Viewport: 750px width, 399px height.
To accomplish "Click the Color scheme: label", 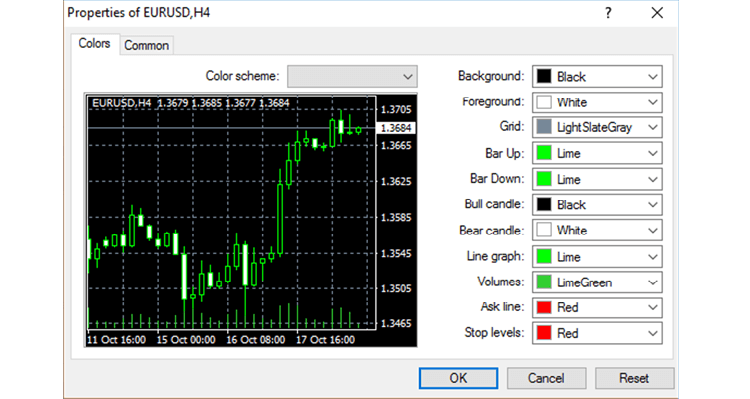I will click(x=243, y=76).
